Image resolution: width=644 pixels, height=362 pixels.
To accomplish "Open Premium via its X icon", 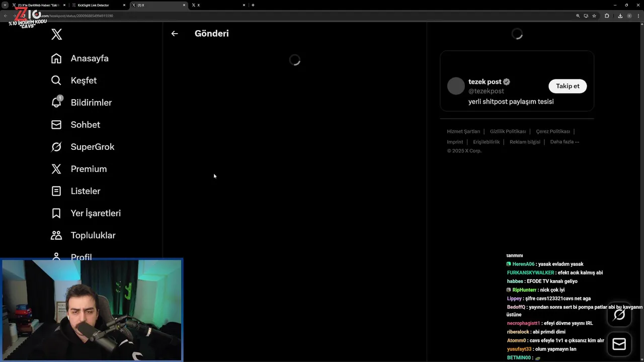I will click(56, 169).
